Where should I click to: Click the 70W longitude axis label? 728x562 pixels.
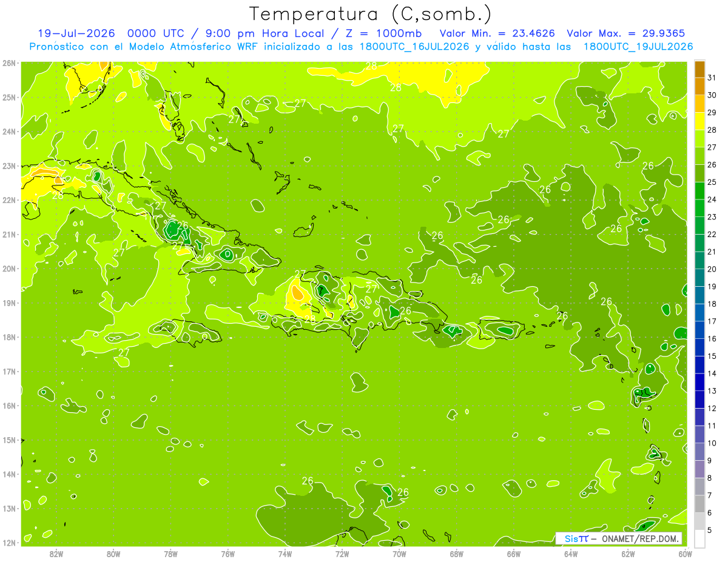399,554
